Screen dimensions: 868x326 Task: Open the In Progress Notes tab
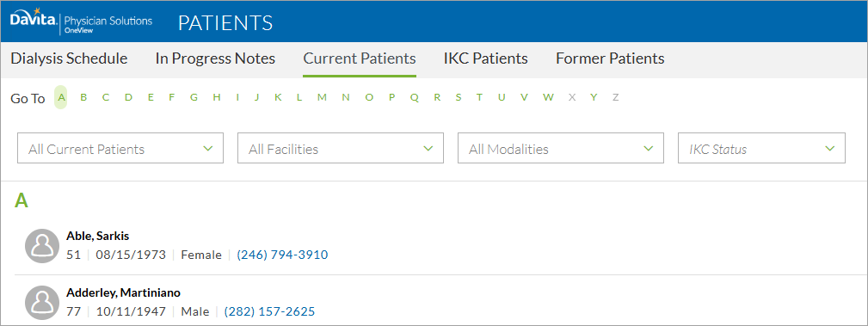[x=215, y=58]
